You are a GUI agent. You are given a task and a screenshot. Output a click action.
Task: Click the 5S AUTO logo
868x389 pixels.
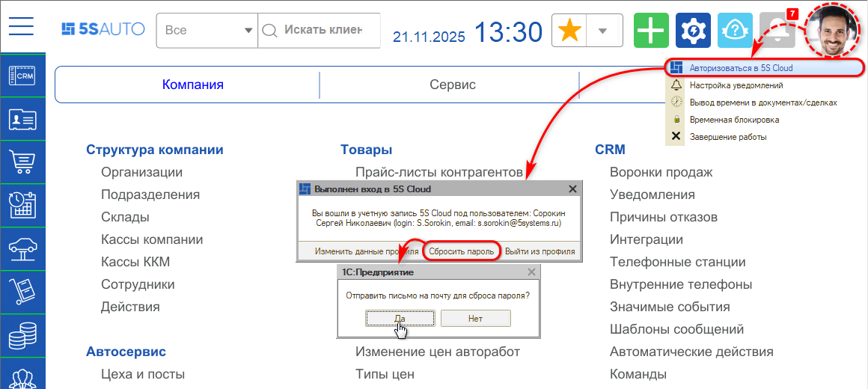click(103, 28)
